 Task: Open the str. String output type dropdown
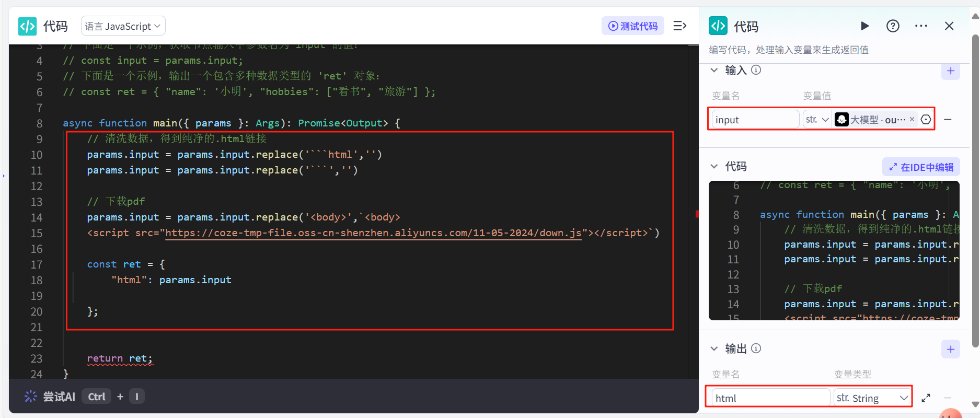872,398
